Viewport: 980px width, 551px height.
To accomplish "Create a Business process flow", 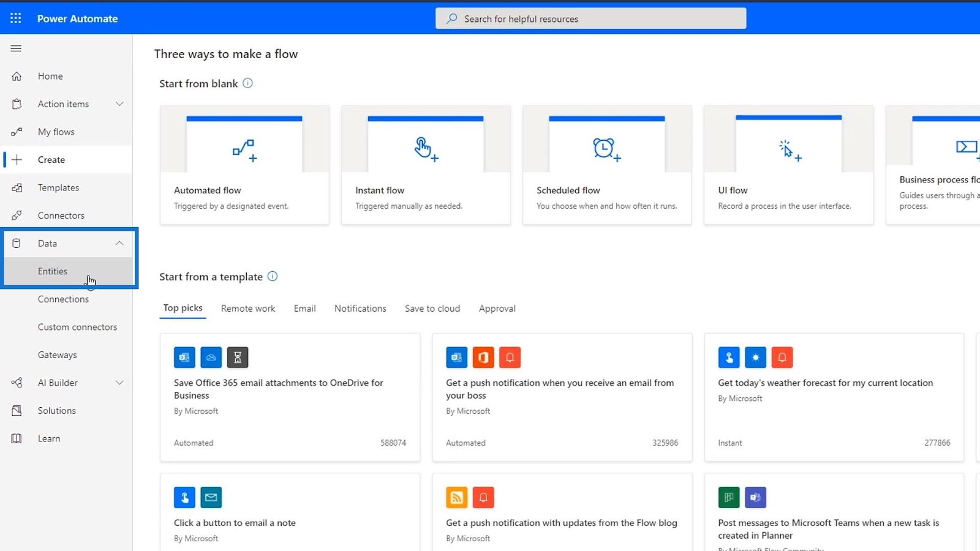I will coord(933,165).
